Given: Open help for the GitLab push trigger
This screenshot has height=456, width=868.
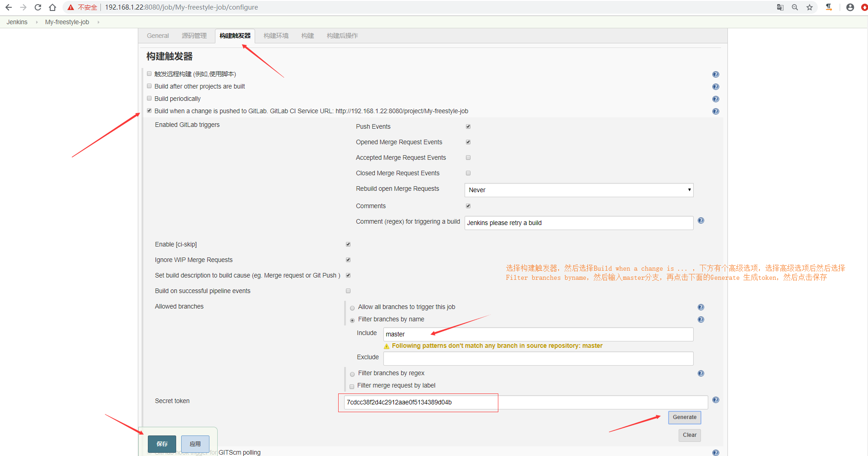Looking at the screenshot, I should (716, 111).
